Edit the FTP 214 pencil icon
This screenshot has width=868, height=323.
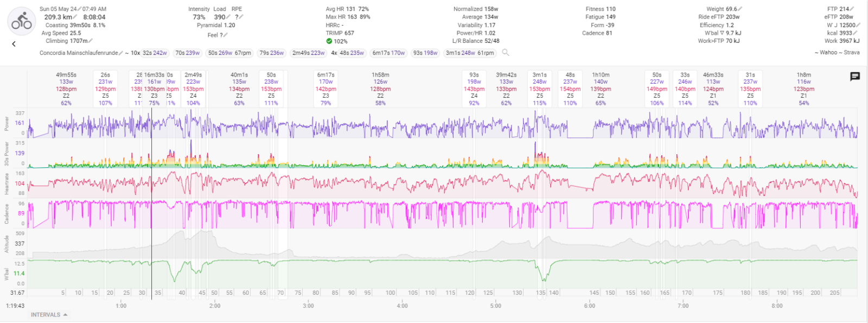click(x=852, y=9)
